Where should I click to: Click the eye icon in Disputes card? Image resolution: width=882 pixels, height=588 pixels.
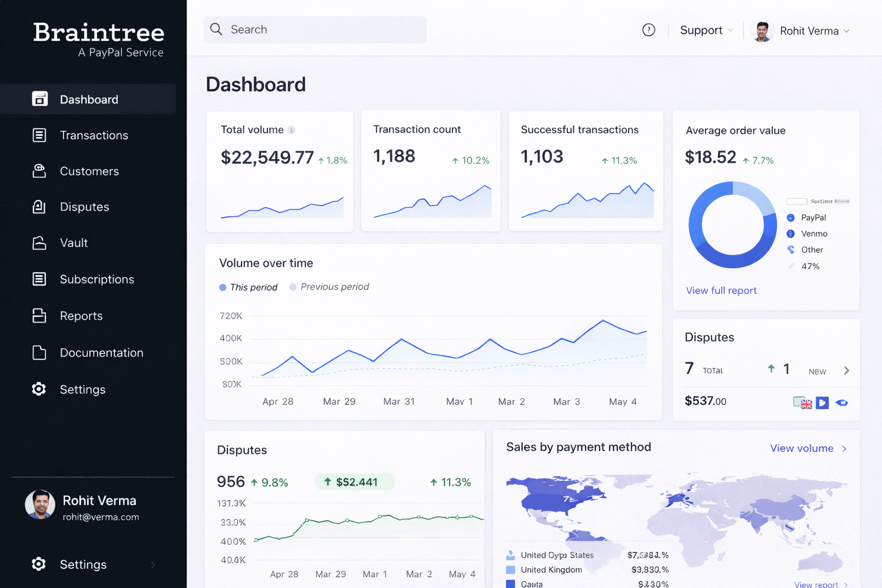[x=842, y=403]
